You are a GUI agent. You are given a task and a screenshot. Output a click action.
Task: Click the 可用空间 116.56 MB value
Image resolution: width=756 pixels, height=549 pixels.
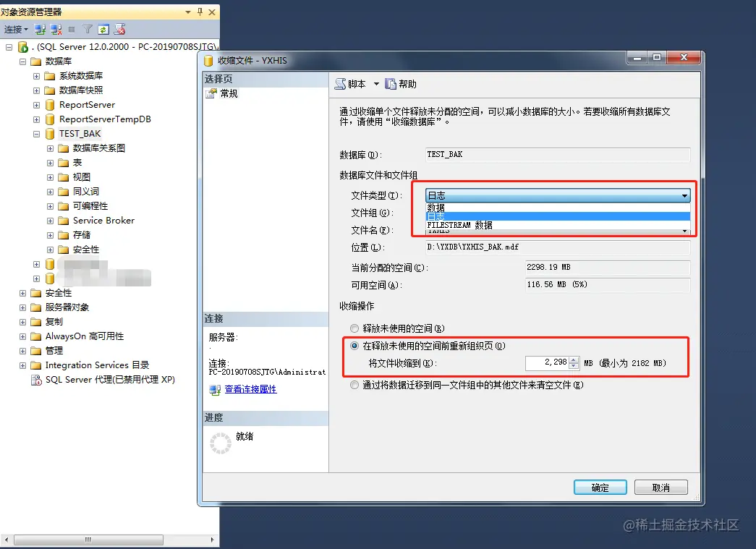(608, 284)
